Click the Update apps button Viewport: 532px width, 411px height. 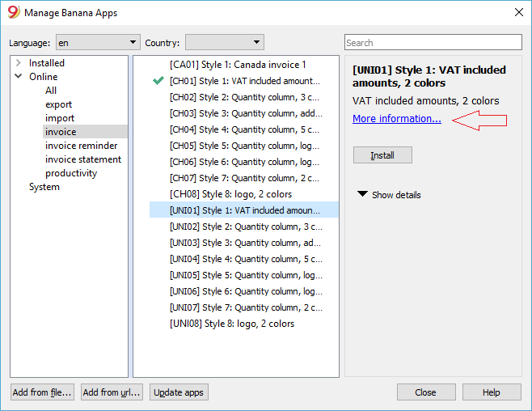(179, 392)
